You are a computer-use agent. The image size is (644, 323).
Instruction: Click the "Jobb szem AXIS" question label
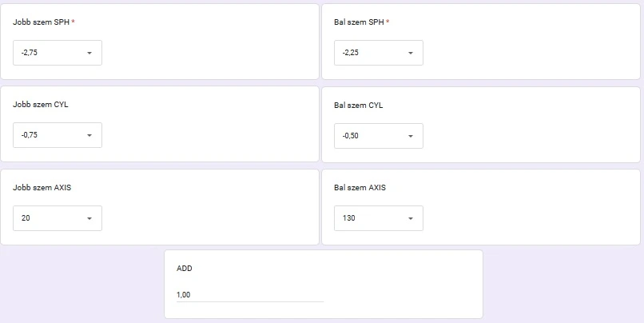[42, 188]
